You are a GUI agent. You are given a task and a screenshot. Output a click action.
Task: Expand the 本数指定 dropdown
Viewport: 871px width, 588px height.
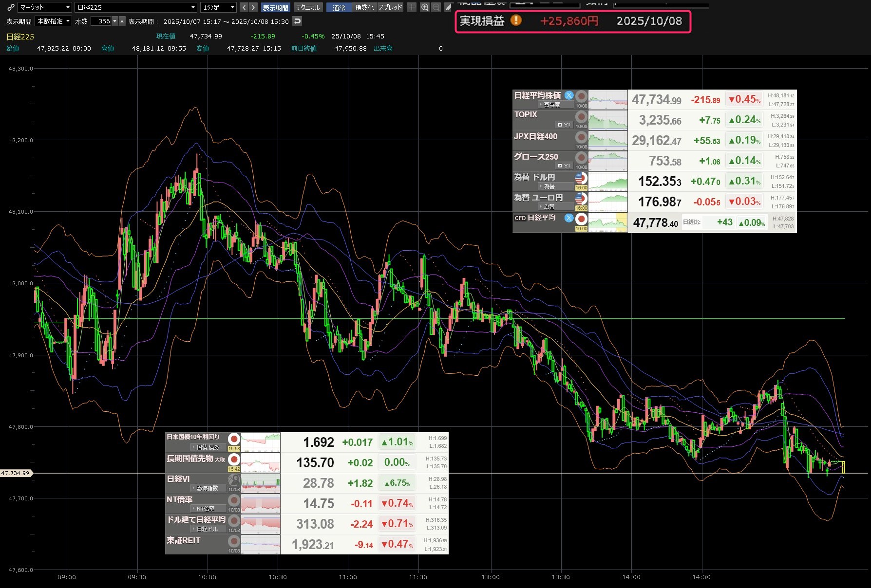[x=54, y=21]
